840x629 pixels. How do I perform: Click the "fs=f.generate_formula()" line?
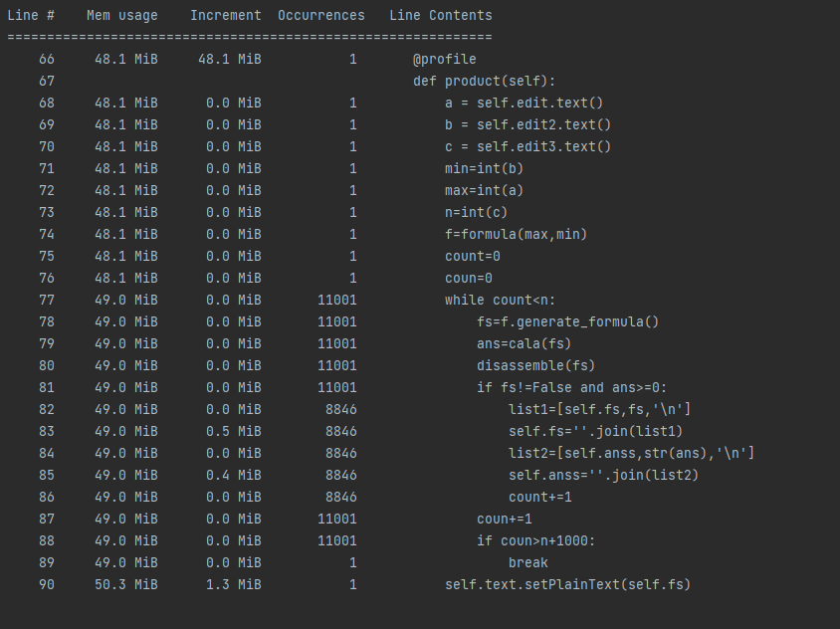pyautogui.click(x=568, y=322)
